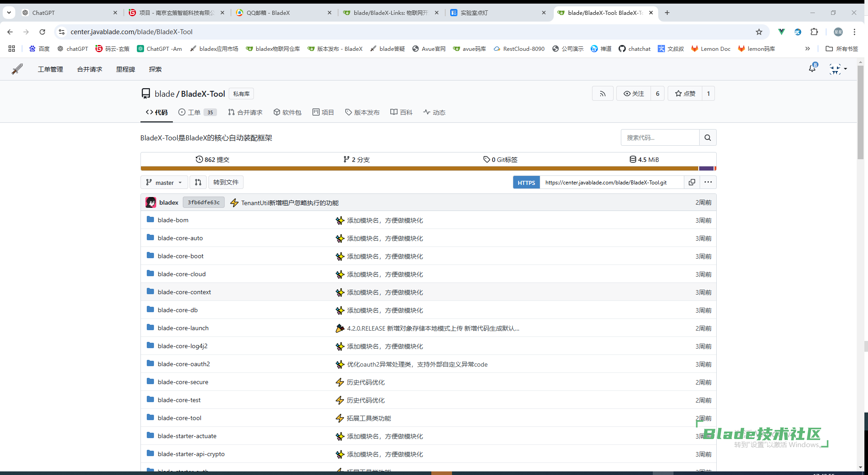Open the user avatar menu dropdown
Image resolution: width=868 pixels, height=475 pixels.
[838, 69]
